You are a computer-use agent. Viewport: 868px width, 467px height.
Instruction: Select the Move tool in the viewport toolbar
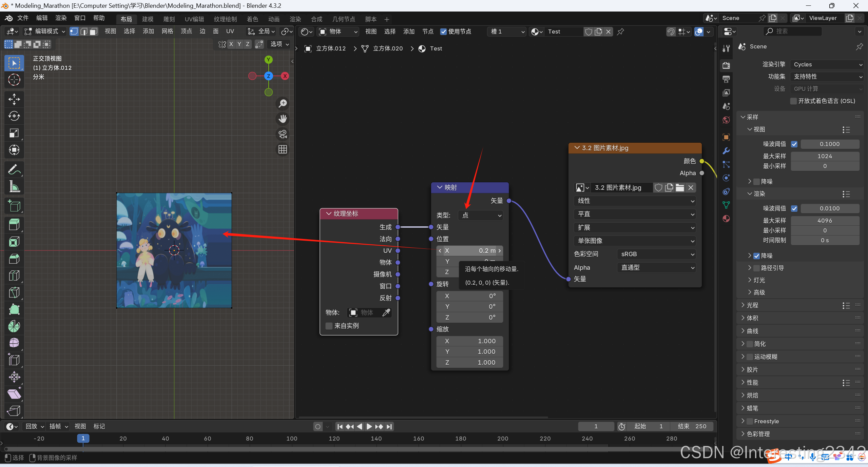tap(14, 99)
